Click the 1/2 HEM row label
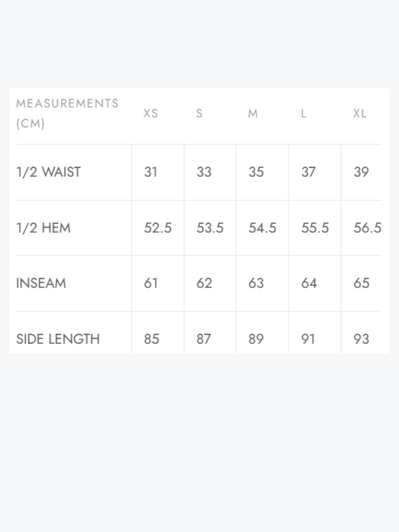This screenshot has width=399, height=532. 43,228
